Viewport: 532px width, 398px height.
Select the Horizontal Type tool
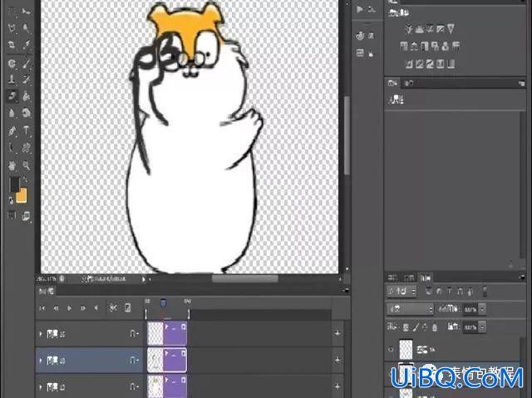coord(26,130)
